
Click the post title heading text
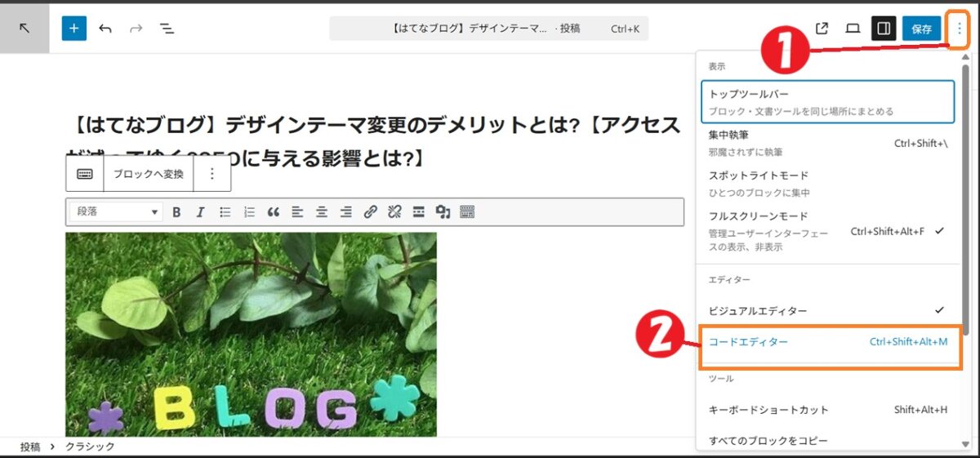[375, 140]
